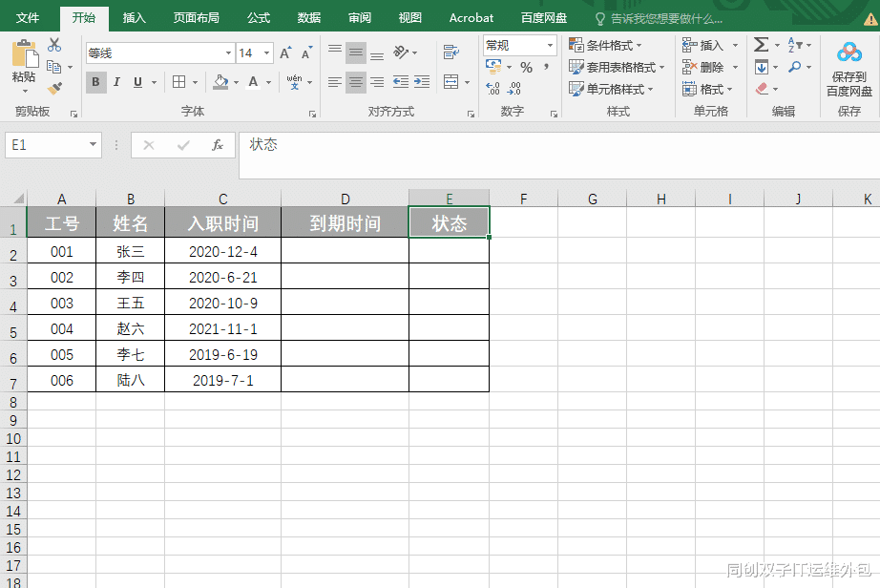Open the 等线 font dropdown
Viewport: 880px width, 588px height.
(x=227, y=52)
